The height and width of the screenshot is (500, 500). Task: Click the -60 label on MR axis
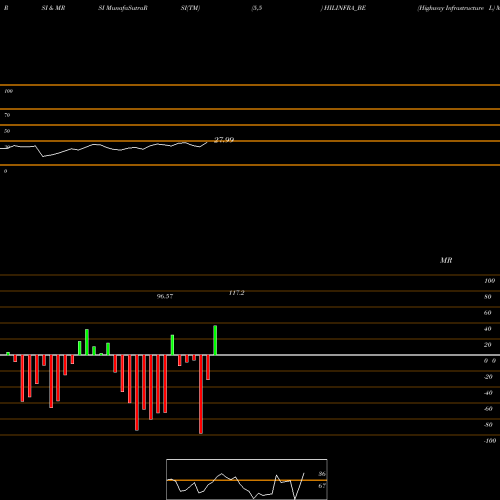tap(488, 409)
